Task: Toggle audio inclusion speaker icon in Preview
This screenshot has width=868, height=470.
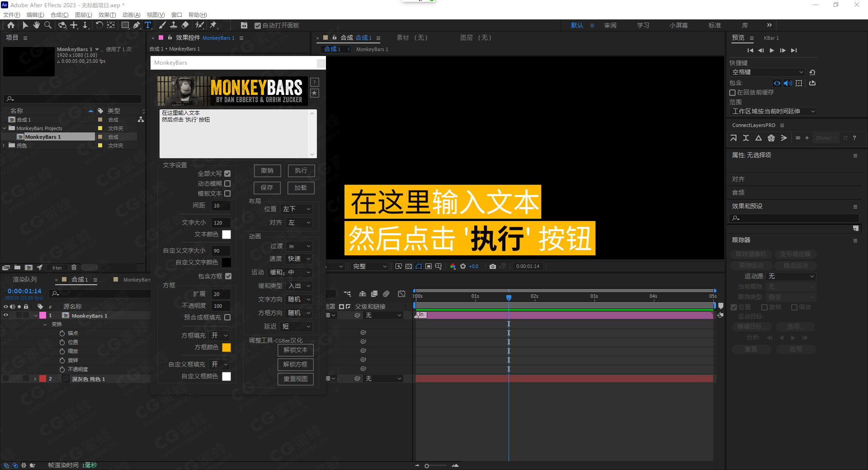Action: tap(788, 83)
